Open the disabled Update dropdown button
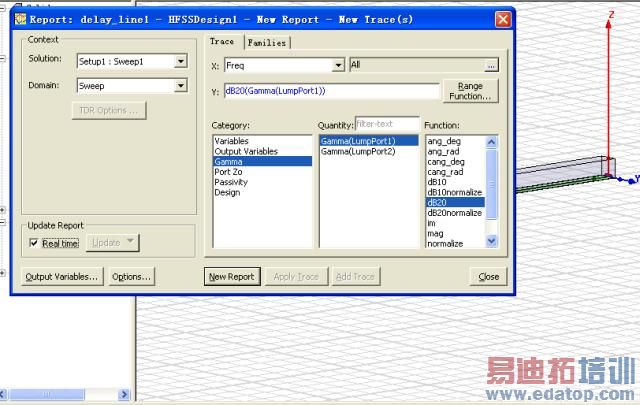 (113, 243)
